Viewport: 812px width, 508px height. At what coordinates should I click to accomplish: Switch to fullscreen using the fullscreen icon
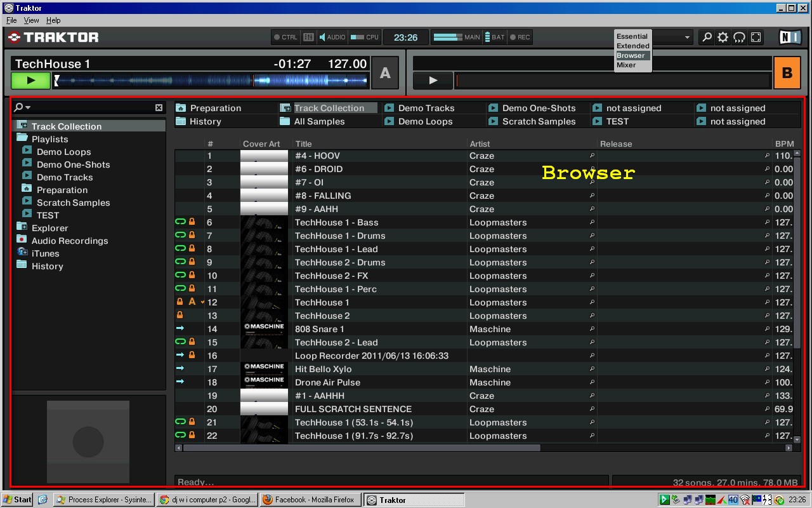click(756, 37)
